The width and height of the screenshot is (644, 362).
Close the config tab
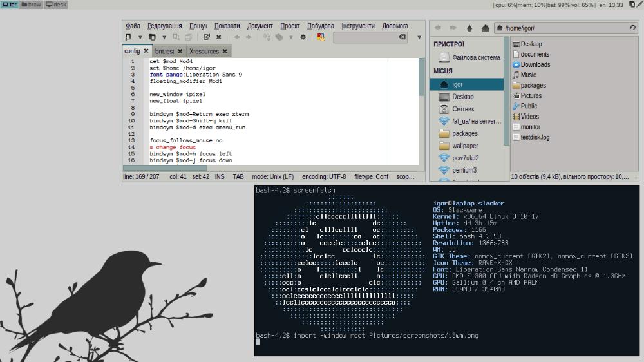coord(146,51)
